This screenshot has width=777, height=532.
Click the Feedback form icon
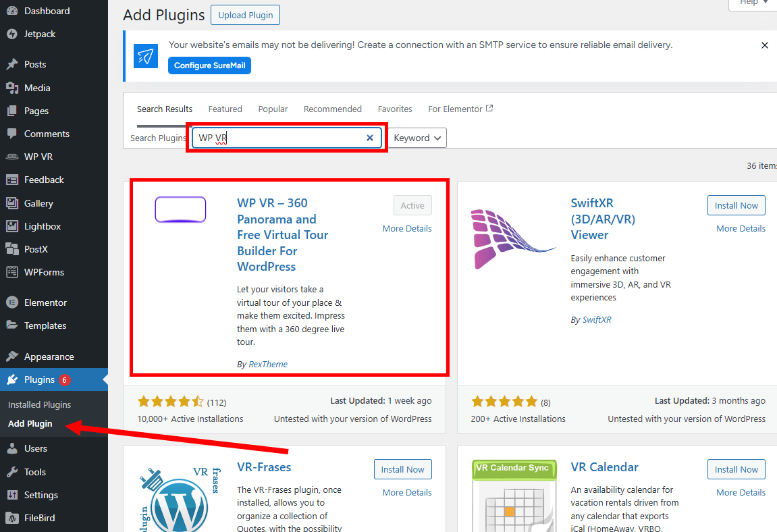[x=12, y=180]
